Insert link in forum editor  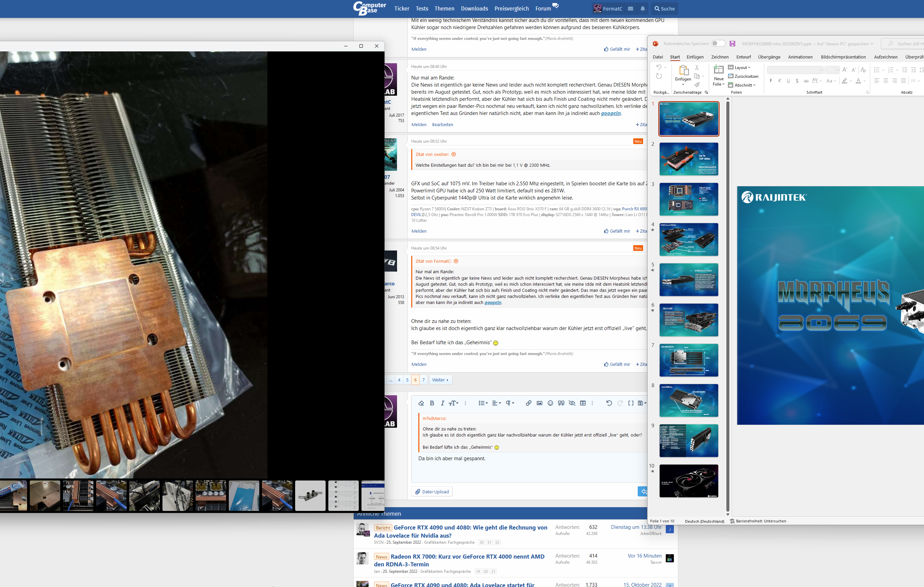(528, 403)
